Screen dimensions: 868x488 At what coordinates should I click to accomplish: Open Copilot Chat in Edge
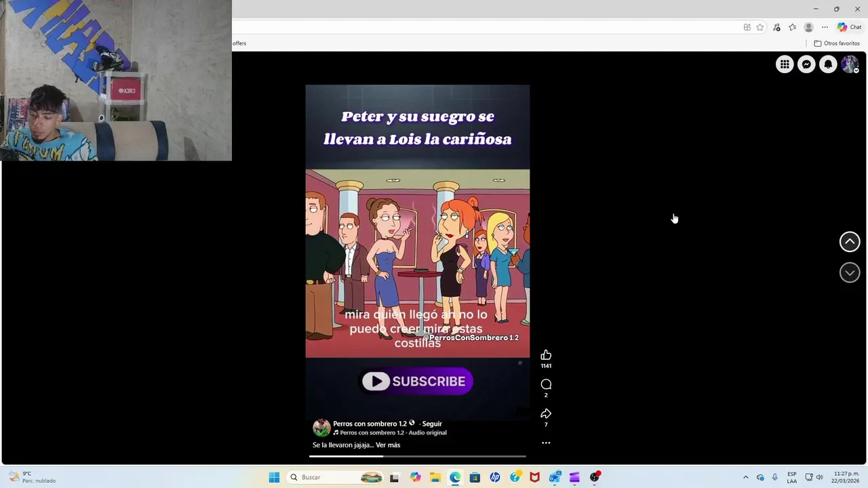[x=849, y=27]
